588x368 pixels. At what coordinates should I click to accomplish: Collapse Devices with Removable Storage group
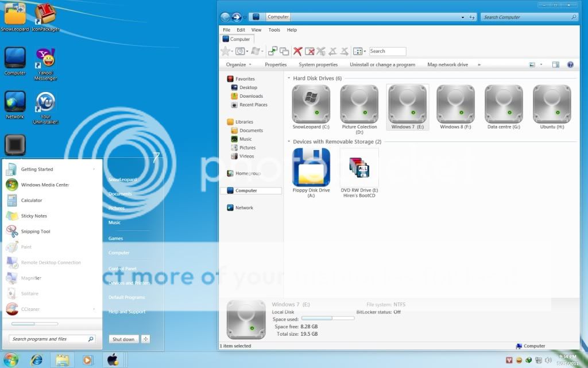289,141
